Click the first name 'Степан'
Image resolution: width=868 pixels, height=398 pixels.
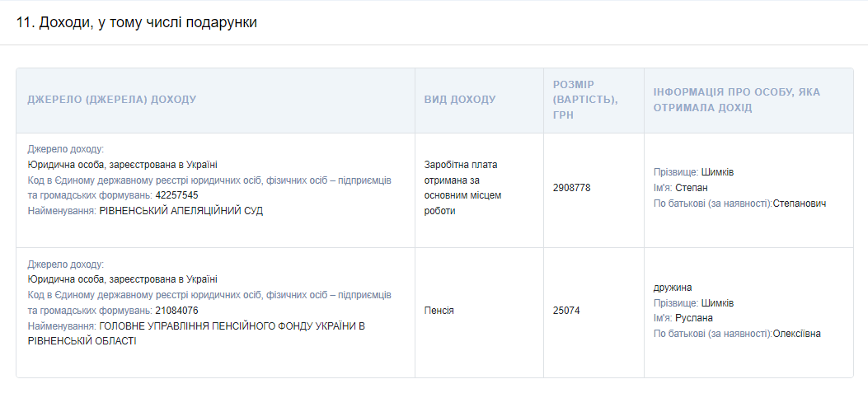tap(692, 188)
